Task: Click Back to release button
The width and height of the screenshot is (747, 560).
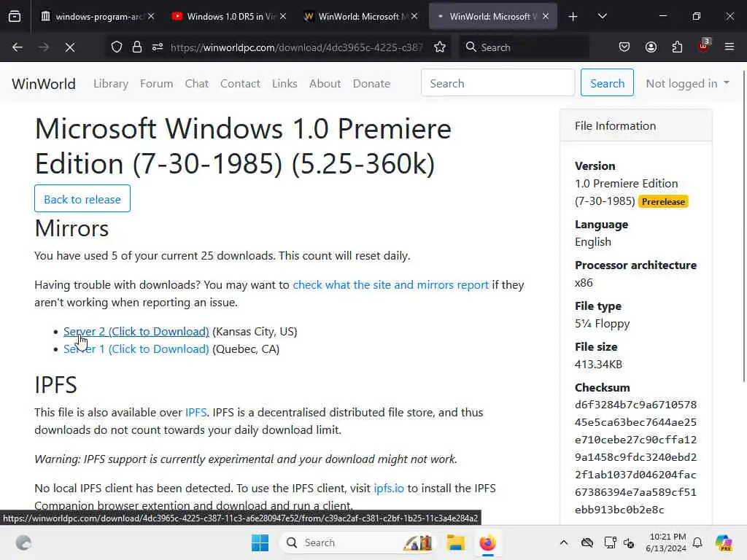Action: 82,198
